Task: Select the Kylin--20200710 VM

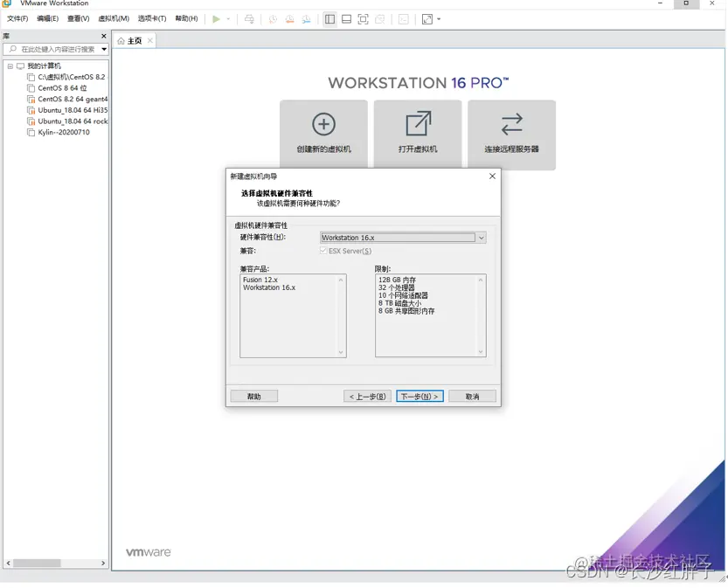Action: (64, 132)
